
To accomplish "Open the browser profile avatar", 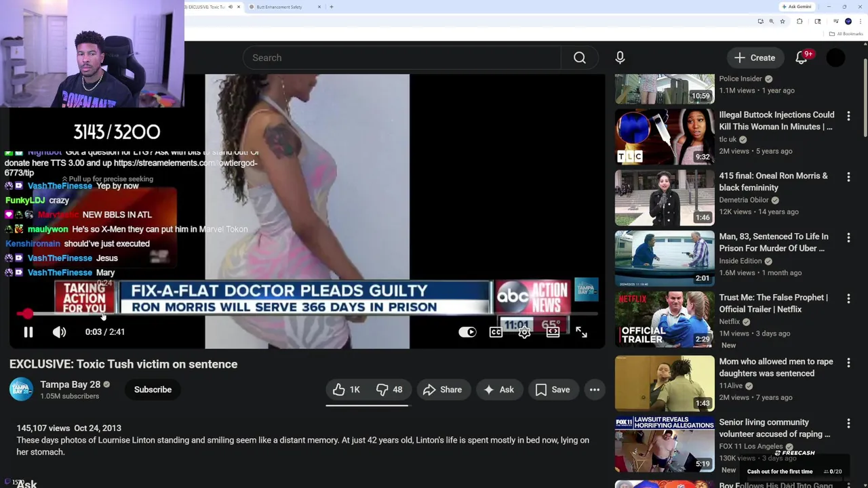I will (x=848, y=22).
